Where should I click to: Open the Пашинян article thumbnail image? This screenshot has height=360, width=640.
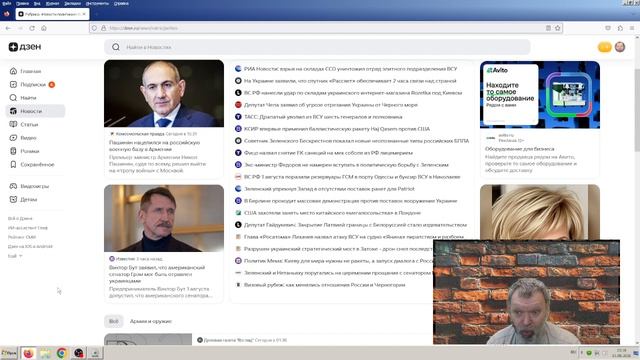click(x=164, y=93)
